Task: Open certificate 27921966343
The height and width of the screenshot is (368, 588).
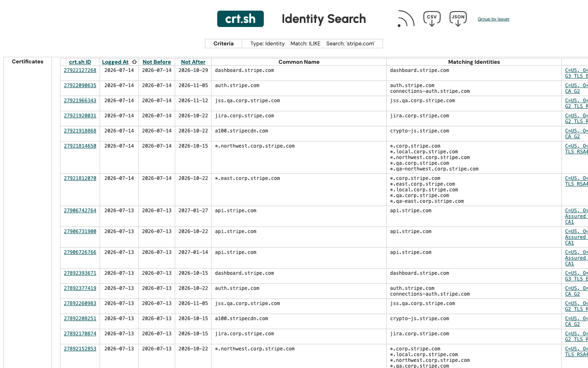Action: pos(80,101)
